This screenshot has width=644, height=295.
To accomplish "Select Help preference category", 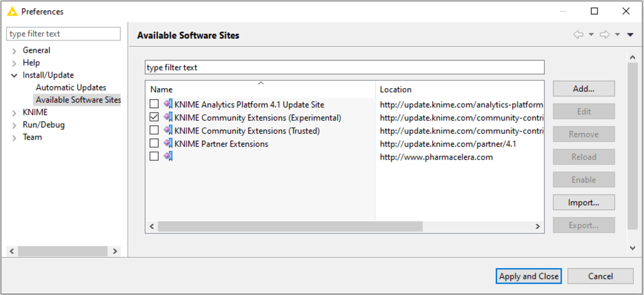I will 31,63.
